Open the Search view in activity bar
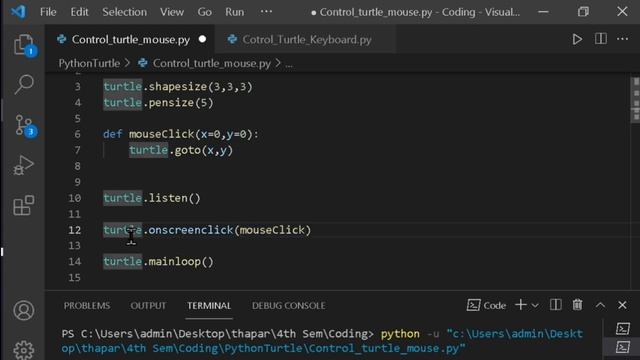The width and height of the screenshot is (640, 360). [24, 84]
